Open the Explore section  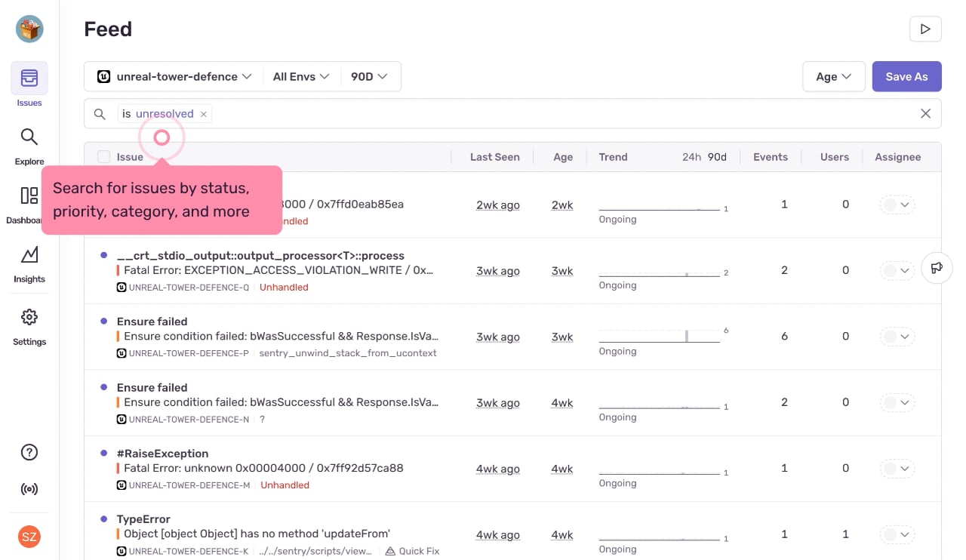tap(29, 146)
